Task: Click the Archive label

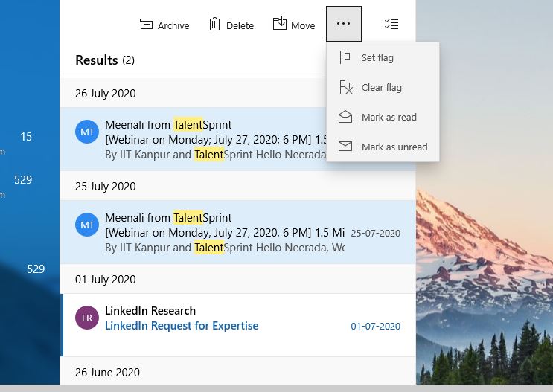Action: tap(173, 26)
